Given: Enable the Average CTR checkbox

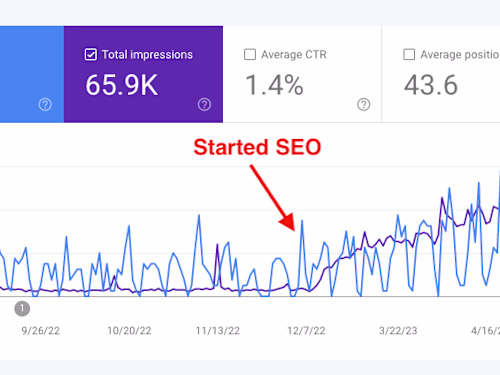Looking at the screenshot, I should [x=250, y=54].
